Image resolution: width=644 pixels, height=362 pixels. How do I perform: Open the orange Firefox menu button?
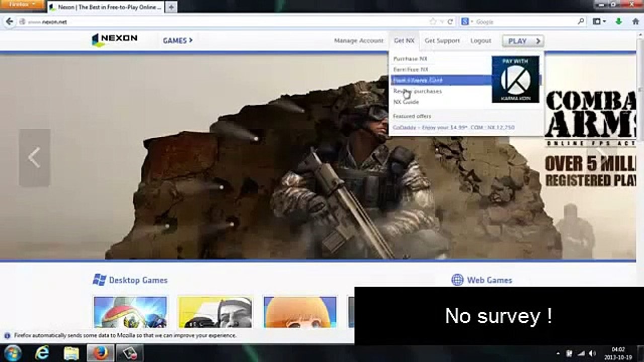pyautogui.click(x=23, y=5)
